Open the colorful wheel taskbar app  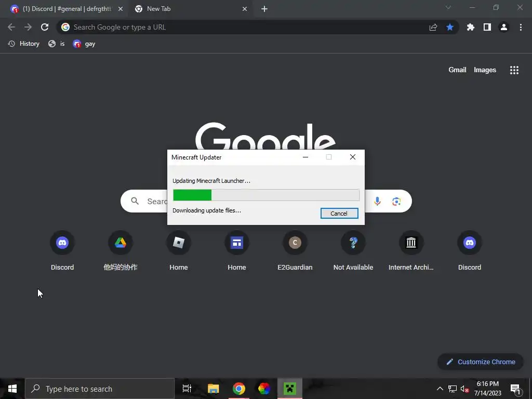264,389
